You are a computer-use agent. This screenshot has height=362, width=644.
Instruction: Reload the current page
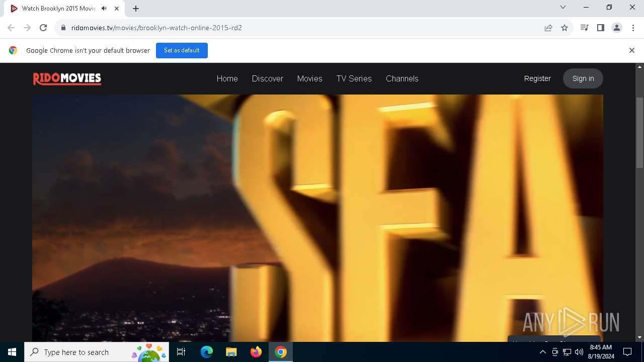(x=43, y=28)
